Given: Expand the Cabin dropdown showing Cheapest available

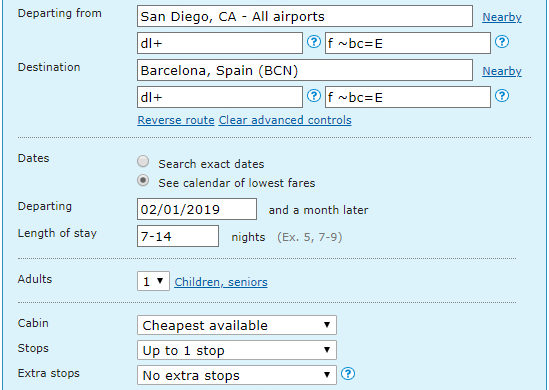Looking at the screenshot, I should [237, 325].
